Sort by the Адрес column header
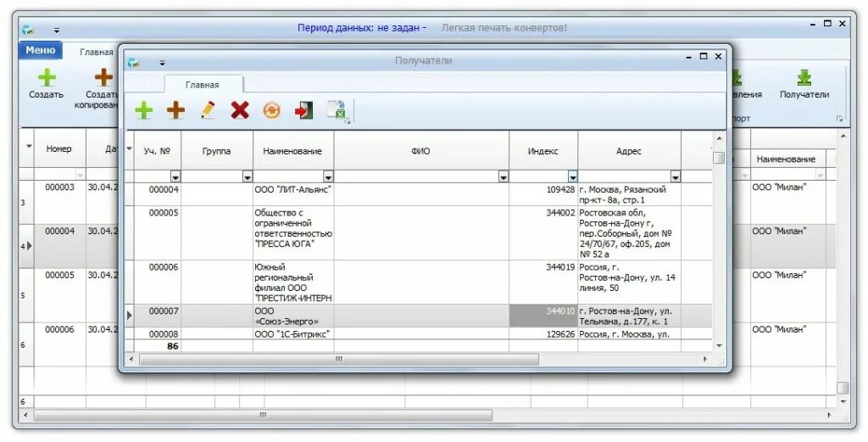Image resolution: width=868 pixels, height=442 pixels. point(629,151)
